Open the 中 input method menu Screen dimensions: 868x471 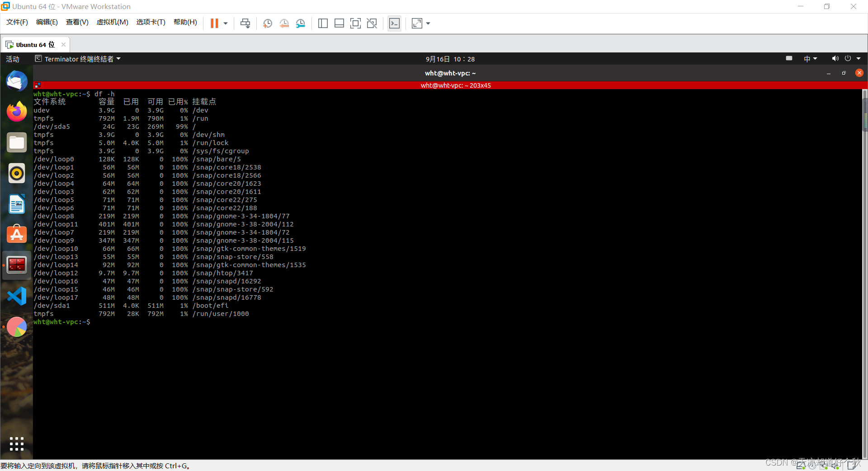coord(810,59)
